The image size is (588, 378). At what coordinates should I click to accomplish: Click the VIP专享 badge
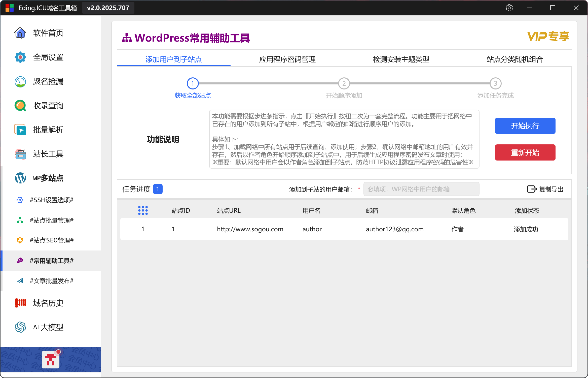(548, 37)
